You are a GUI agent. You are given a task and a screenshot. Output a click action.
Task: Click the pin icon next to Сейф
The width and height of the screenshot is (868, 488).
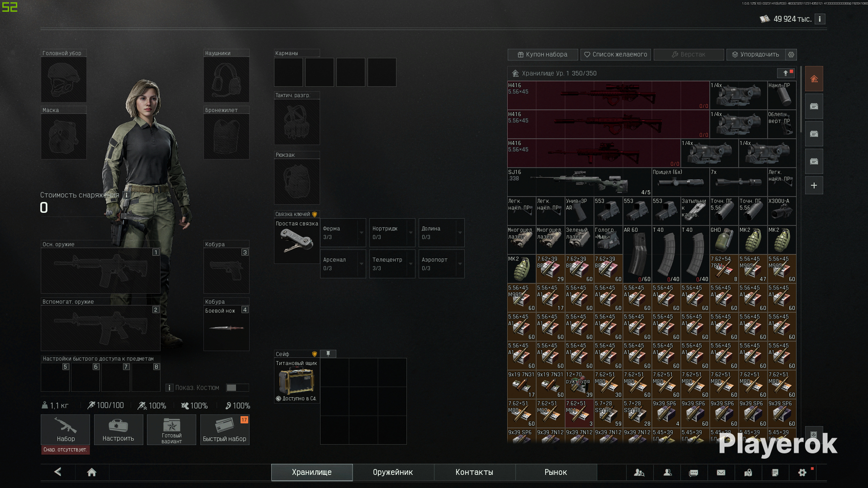pyautogui.click(x=328, y=354)
